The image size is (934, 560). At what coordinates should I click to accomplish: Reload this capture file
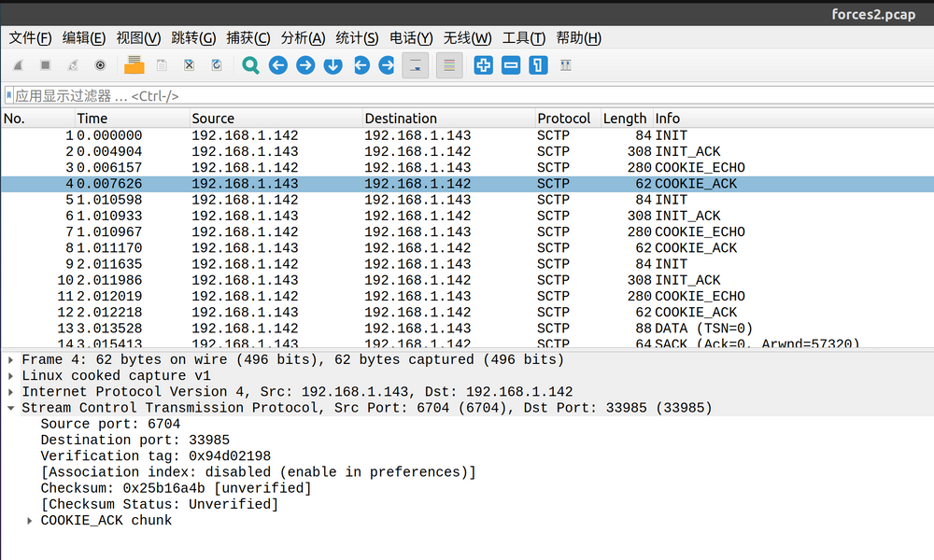217,65
